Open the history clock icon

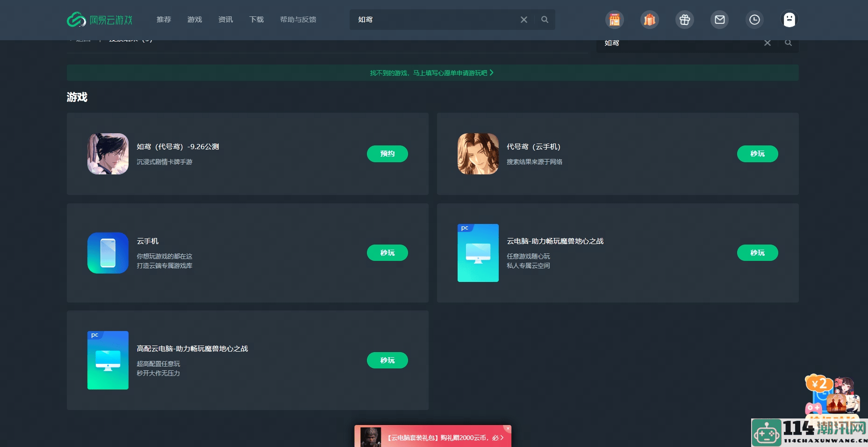tap(754, 20)
